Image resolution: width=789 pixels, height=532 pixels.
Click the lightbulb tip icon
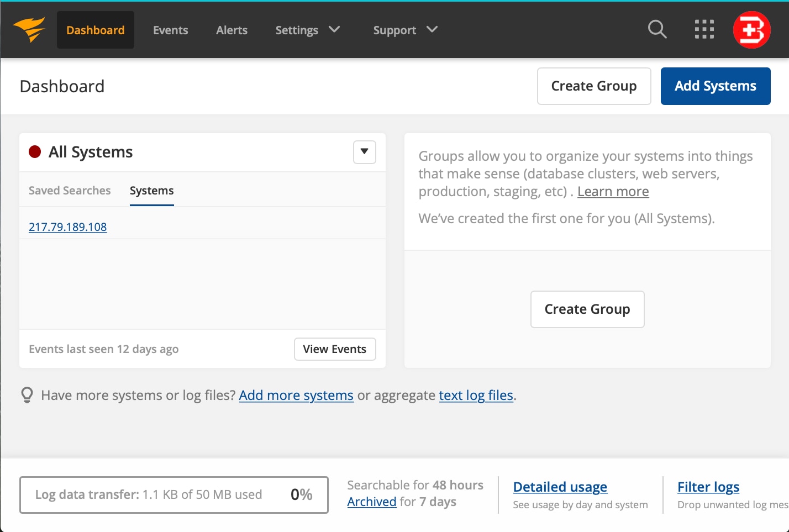[x=25, y=395]
